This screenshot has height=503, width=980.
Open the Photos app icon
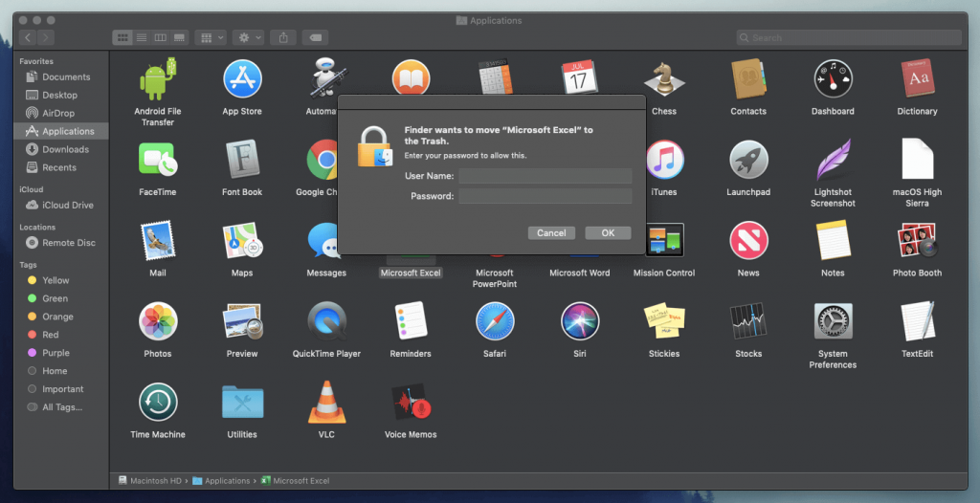click(x=158, y=321)
